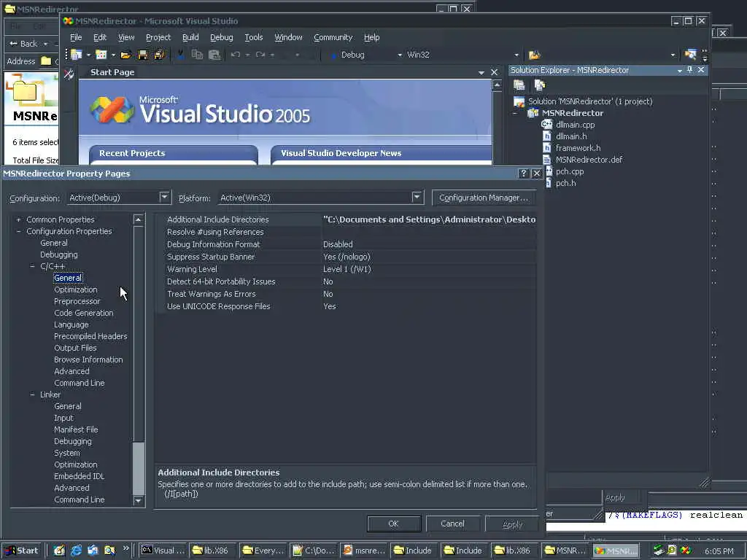The width and height of the screenshot is (747, 560).
Task: Click the Cancel button
Action: click(452, 524)
